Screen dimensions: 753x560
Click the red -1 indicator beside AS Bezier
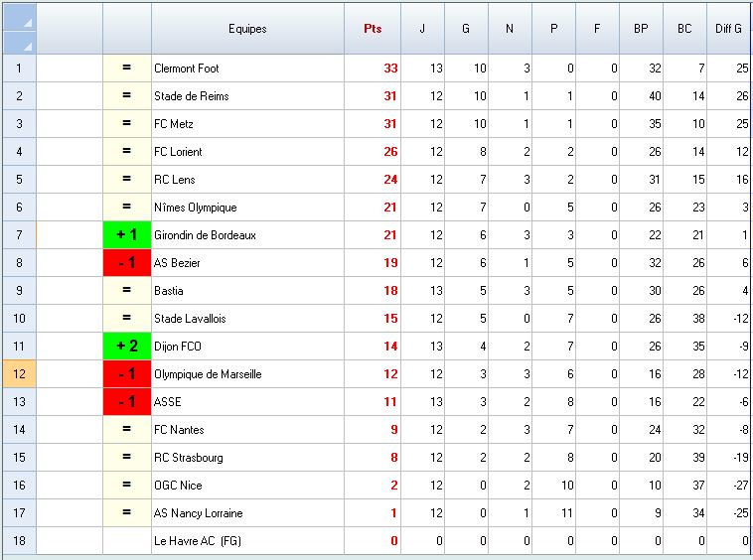(127, 263)
